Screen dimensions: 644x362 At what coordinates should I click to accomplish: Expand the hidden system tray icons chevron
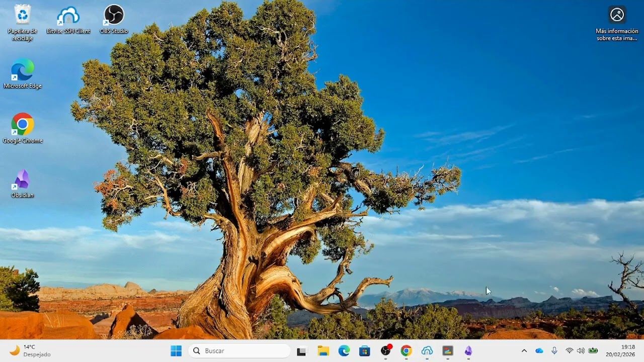click(x=524, y=351)
